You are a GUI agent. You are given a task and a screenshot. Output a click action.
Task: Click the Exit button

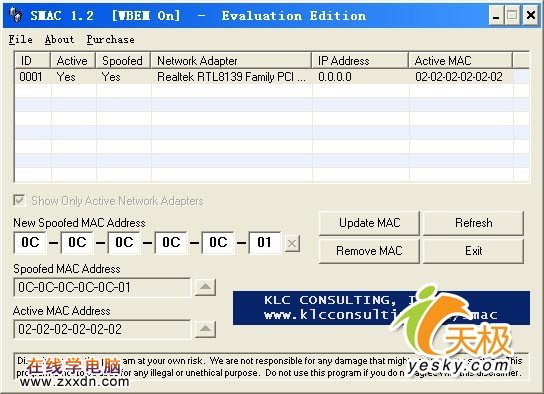pyautogui.click(x=473, y=251)
